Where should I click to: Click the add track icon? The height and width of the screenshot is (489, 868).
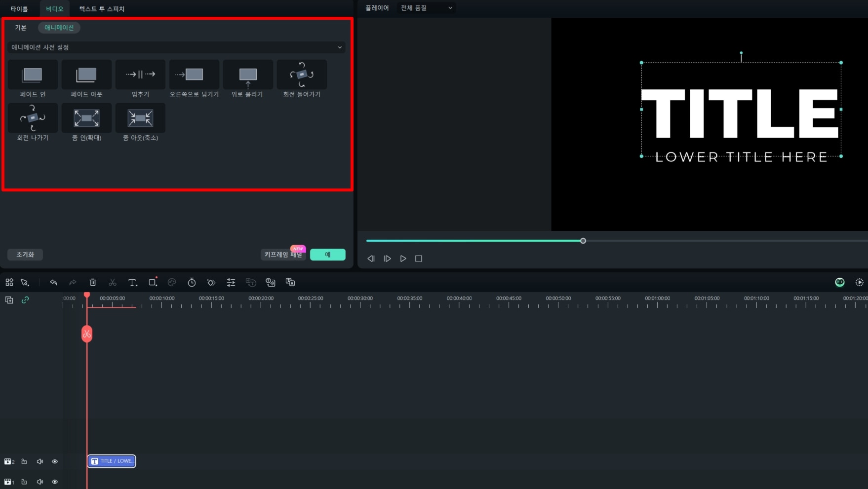point(9,300)
